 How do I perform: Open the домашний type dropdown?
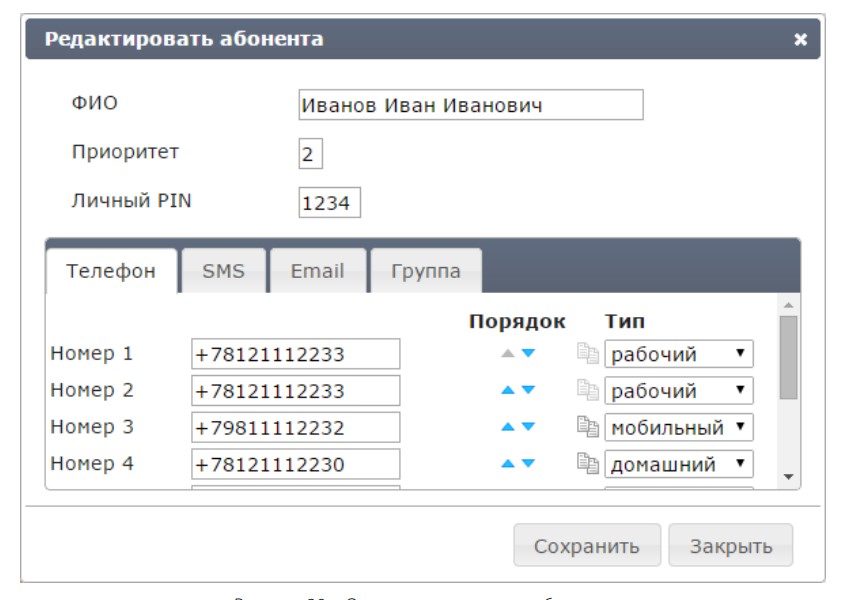coord(679,465)
